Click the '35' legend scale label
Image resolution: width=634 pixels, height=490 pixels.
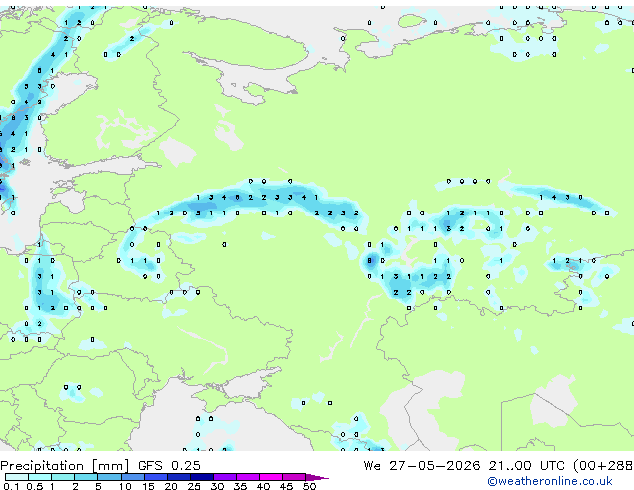(x=240, y=486)
